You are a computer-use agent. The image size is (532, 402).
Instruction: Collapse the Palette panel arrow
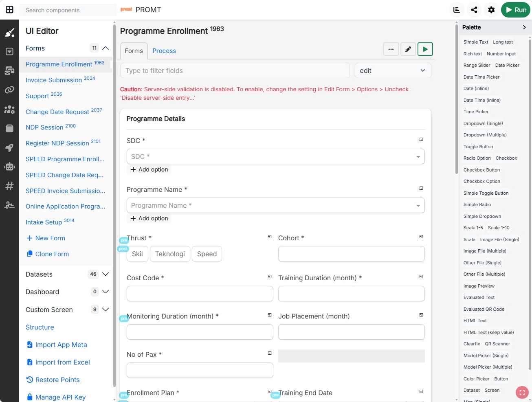click(x=524, y=27)
